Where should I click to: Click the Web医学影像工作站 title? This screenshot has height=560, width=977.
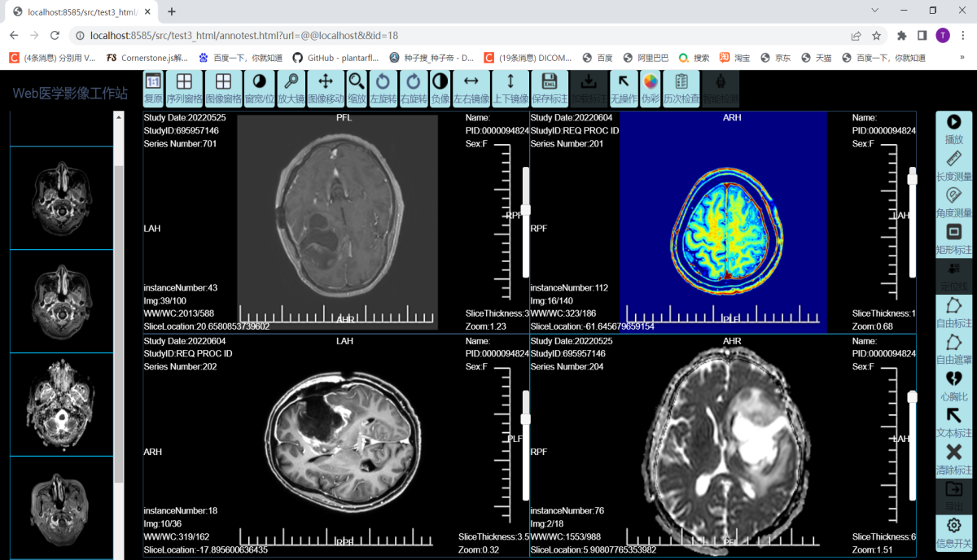70,94
